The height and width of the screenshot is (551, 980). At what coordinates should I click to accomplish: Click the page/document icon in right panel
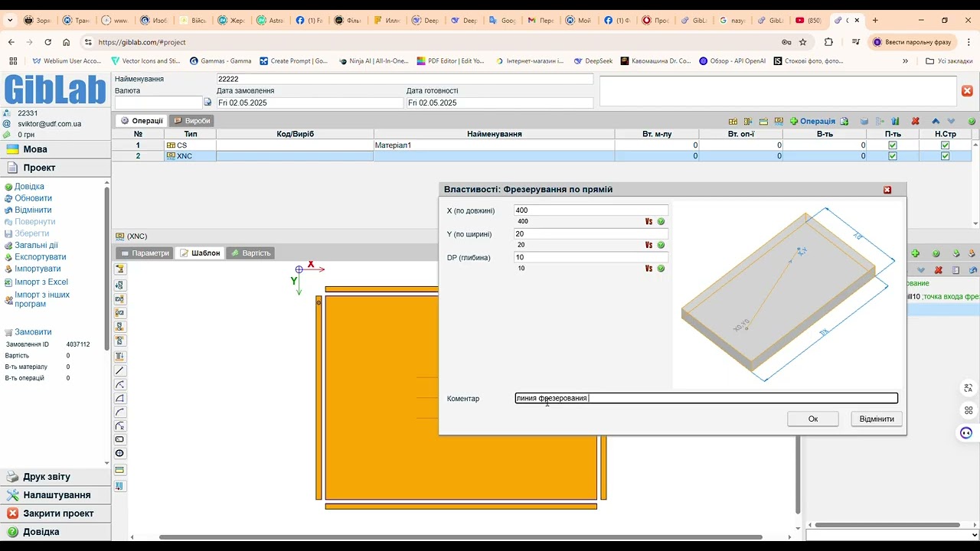pyautogui.click(x=955, y=270)
